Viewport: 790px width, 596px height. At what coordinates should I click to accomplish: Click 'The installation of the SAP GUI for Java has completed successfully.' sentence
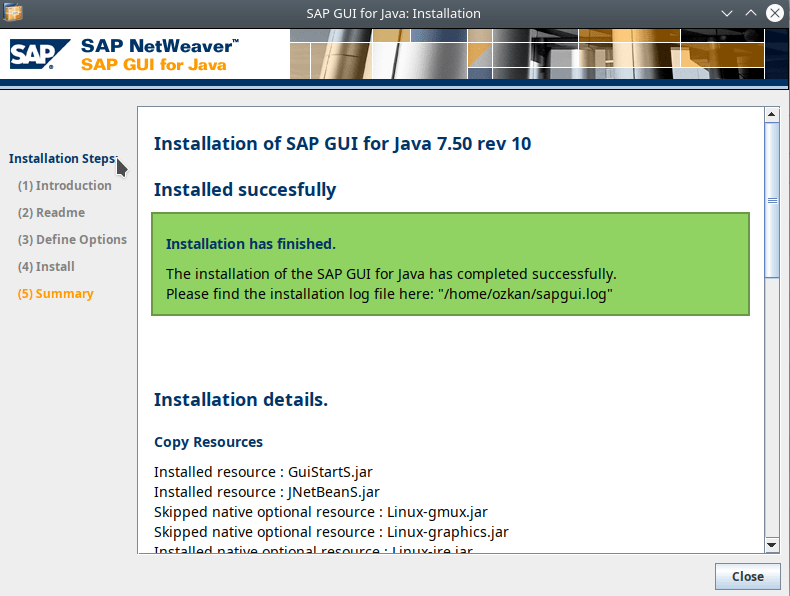pyautogui.click(x=391, y=274)
